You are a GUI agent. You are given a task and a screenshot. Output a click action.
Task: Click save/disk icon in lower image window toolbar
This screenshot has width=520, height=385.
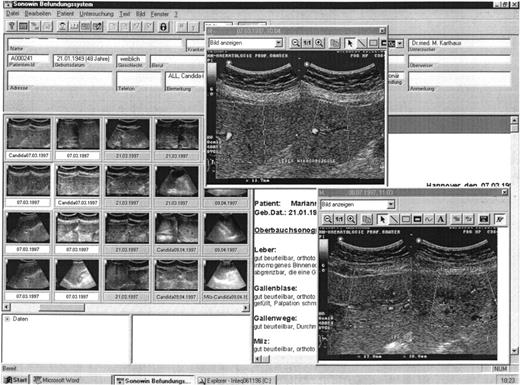coord(484,219)
